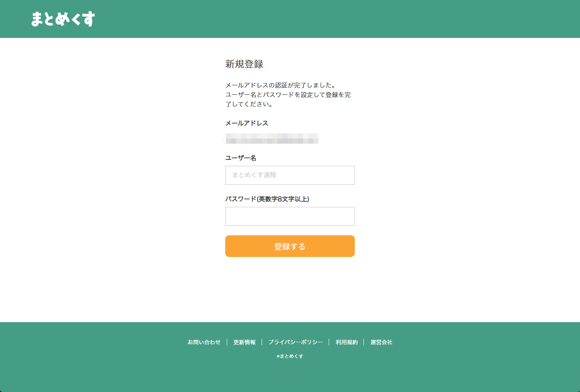
Task: View 利用規約 from the footer
Action: point(346,342)
